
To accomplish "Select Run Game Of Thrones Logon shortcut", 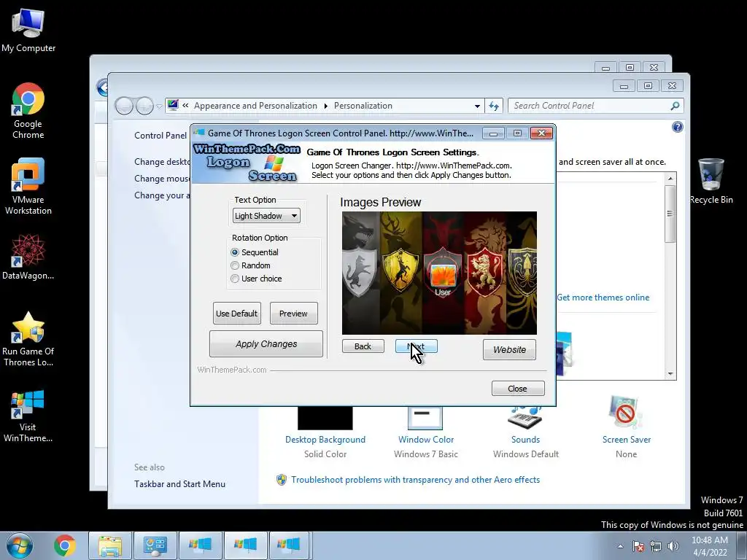I will (x=28, y=338).
